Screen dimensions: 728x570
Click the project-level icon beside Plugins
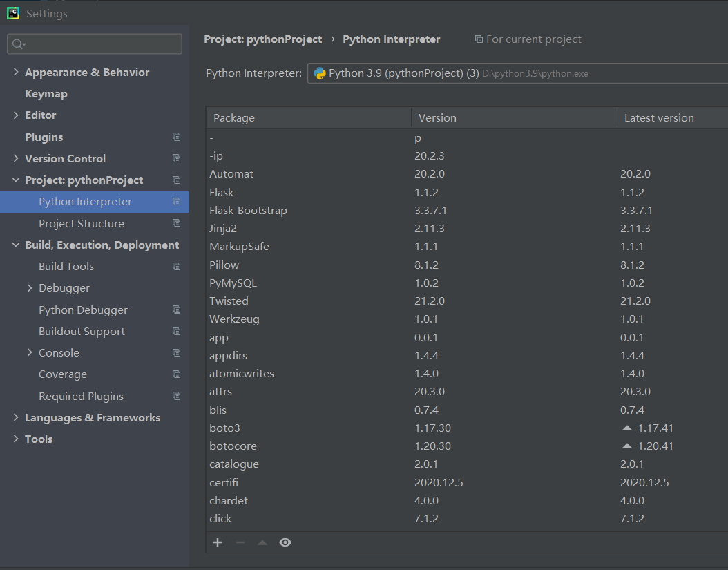pos(176,137)
